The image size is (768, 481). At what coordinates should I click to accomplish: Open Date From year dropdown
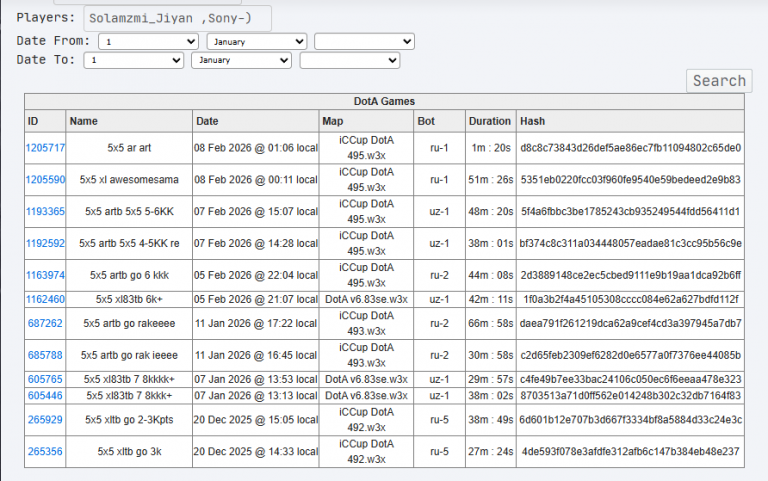pyautogui.click(x=364, y=42)
